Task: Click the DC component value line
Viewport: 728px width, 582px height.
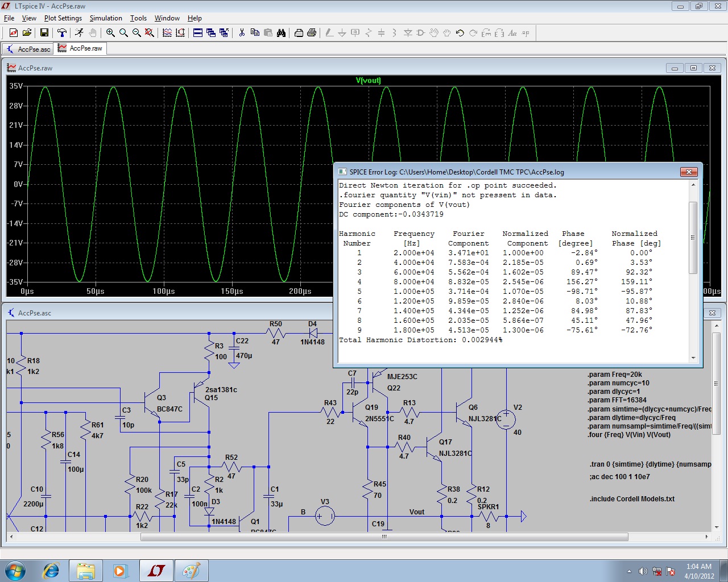Action: (x=391, y=214)
